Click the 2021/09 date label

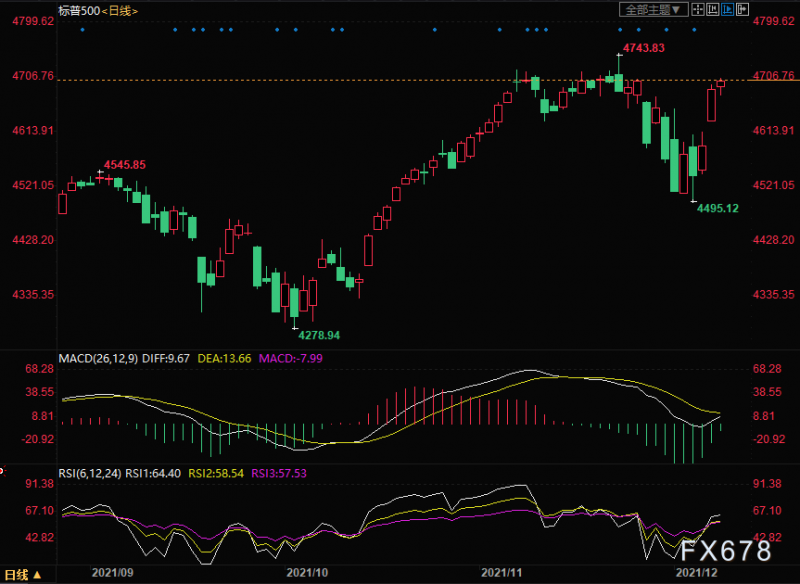[x=113, y=572]
